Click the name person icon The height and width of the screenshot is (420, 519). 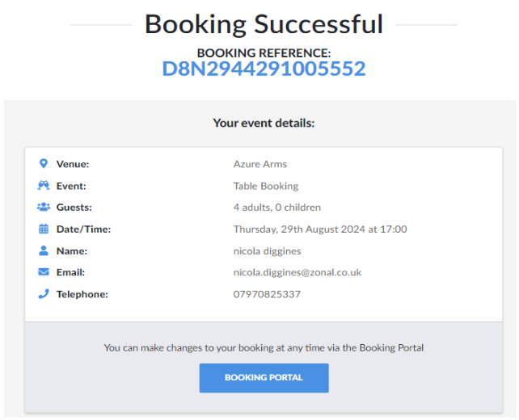44,251
